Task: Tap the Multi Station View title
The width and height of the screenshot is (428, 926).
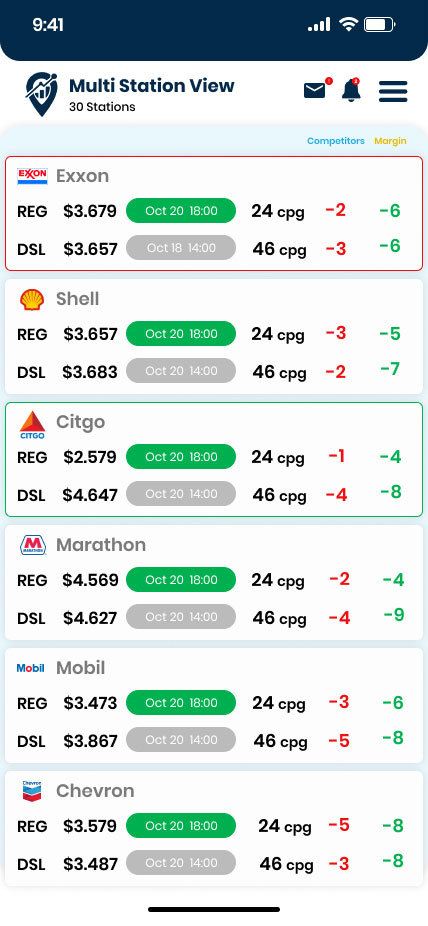Action: tap(152, 86)
